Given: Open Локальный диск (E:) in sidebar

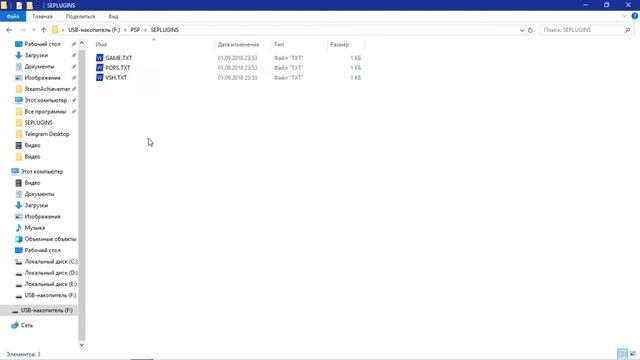Looking at the screenshot, I should click(51, 284).
